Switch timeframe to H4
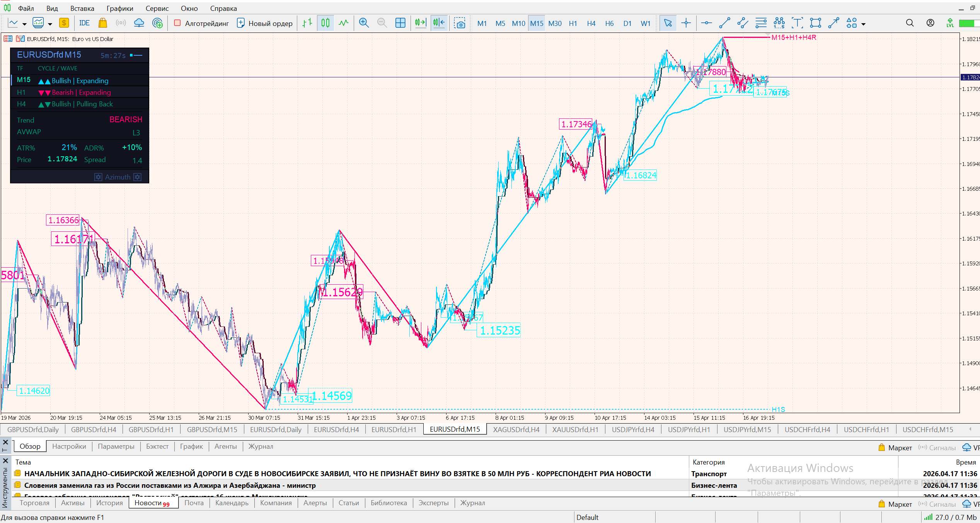 591,23
